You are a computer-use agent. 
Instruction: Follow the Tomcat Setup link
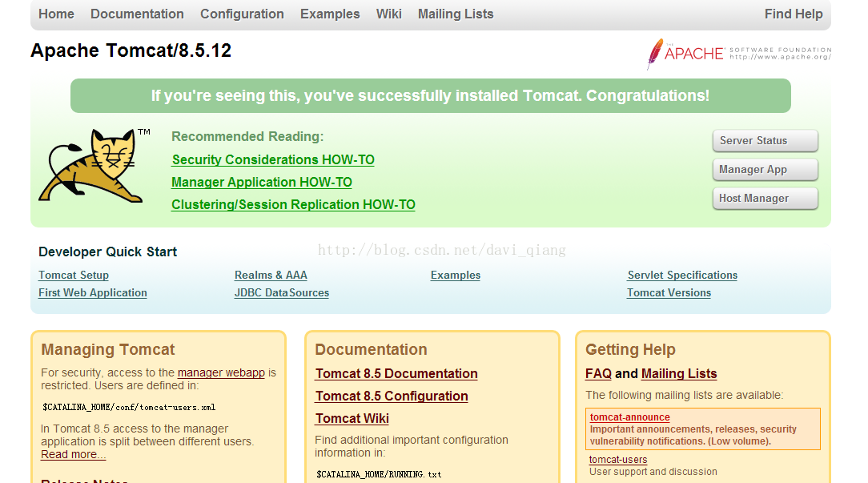tap(74, 276)
